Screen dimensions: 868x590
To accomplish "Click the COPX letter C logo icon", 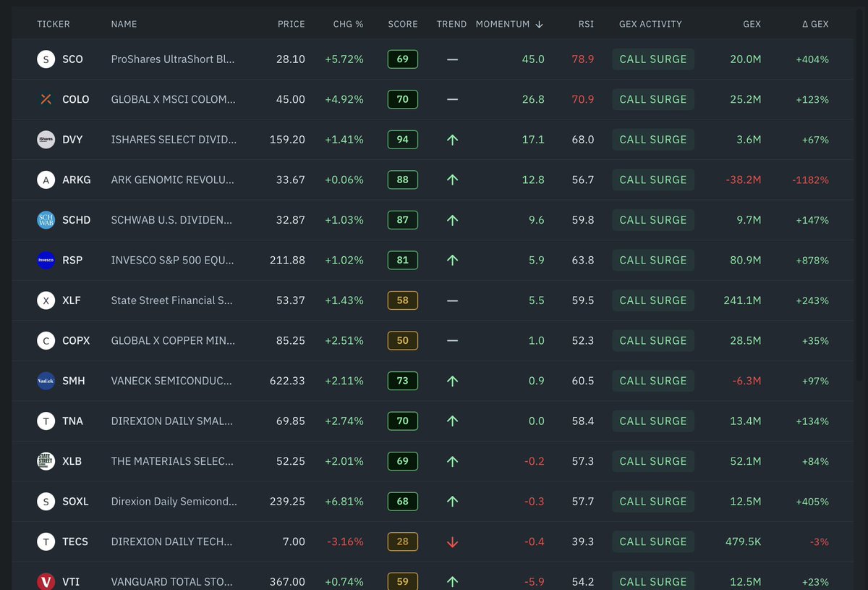I will point(46,340).
